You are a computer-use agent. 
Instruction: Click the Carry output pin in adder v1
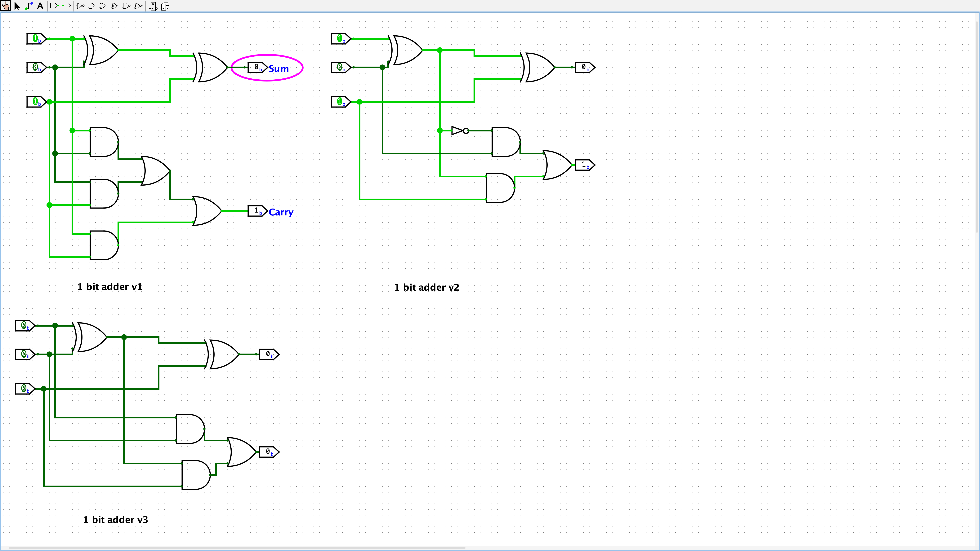coord(258,211)
